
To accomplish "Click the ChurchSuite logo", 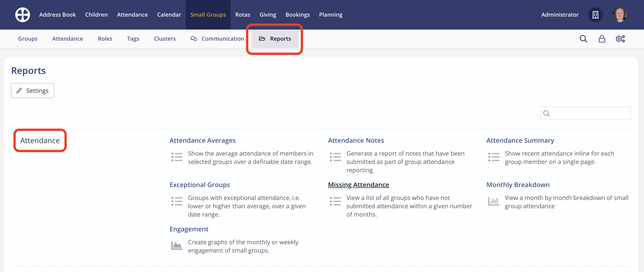I will (22, 15).
